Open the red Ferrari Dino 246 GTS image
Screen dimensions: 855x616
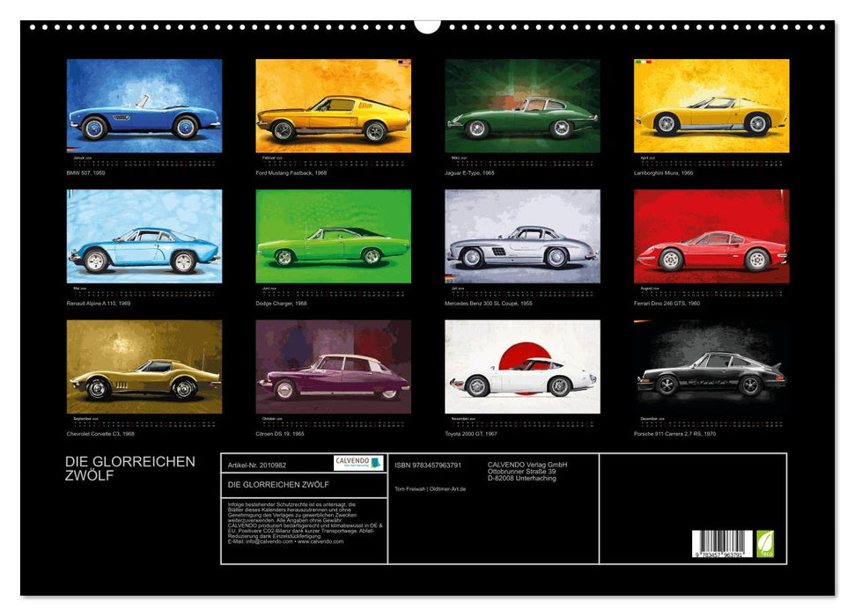[x=711, y=236]
